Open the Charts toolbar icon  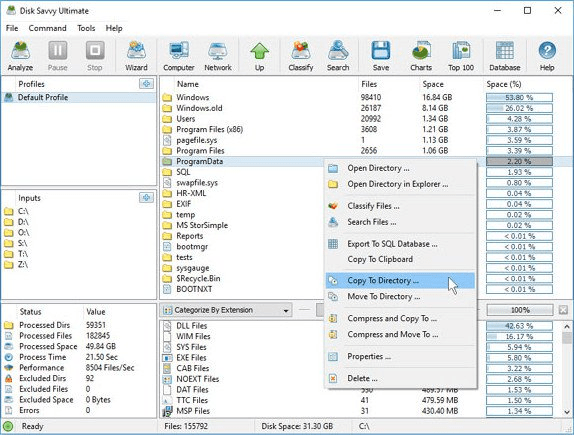click(421, 56)
